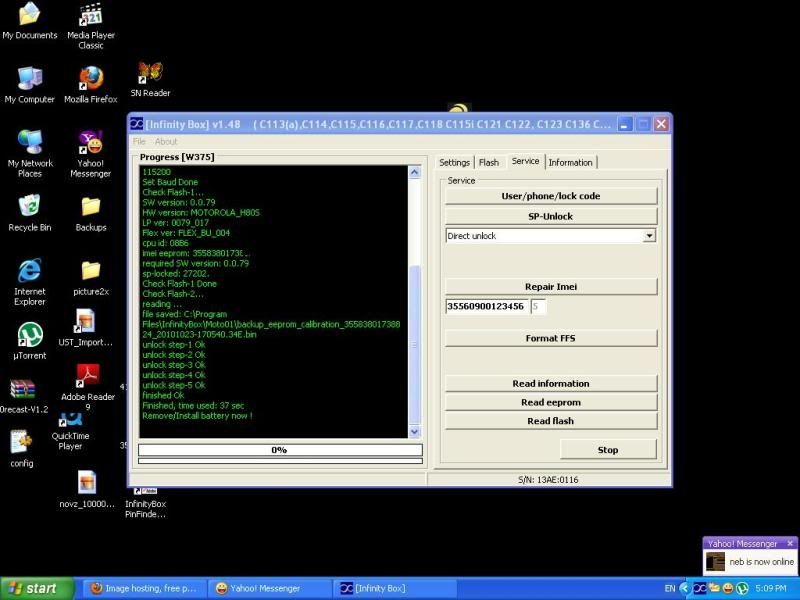This screenshot has width=800, height=600.
Task: Click the EN language indicator
Action: click(670, 588)
